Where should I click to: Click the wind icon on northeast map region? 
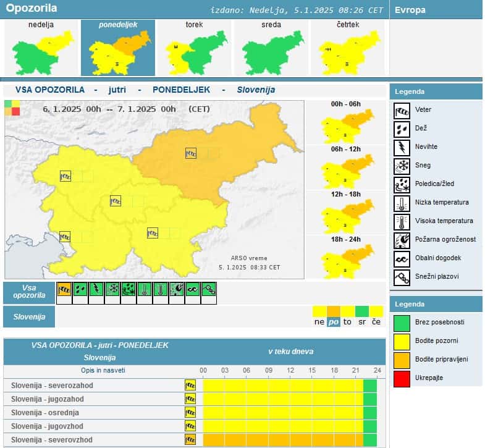(x=191, y=153)
